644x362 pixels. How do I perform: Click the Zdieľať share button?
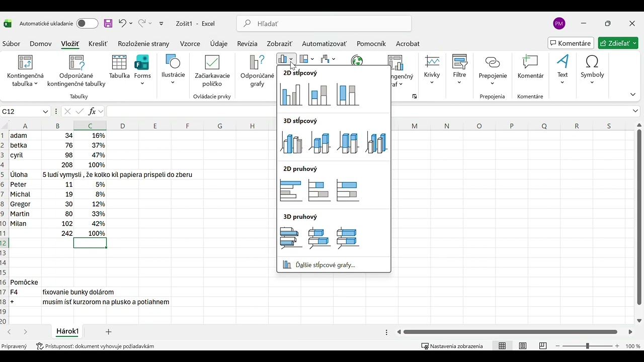[x=618, y=43]
